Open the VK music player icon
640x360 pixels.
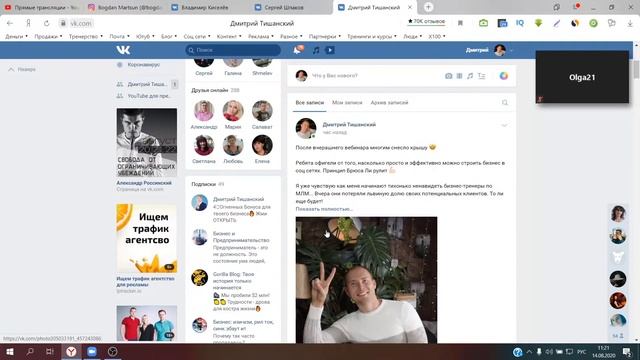click(x=316, y=50)
